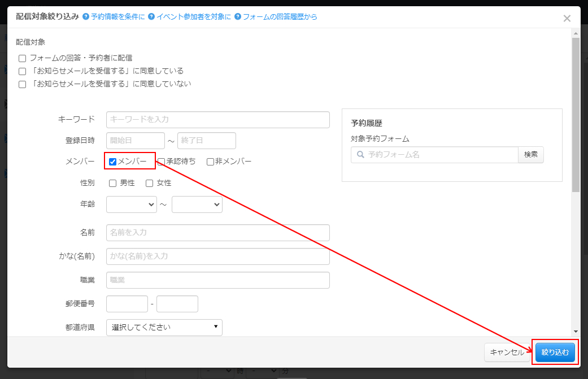Close the dialog with X icon
Image resolution: width=588 pixels, height=379 pixels.
pyautogui.click(x=567, y=19)
